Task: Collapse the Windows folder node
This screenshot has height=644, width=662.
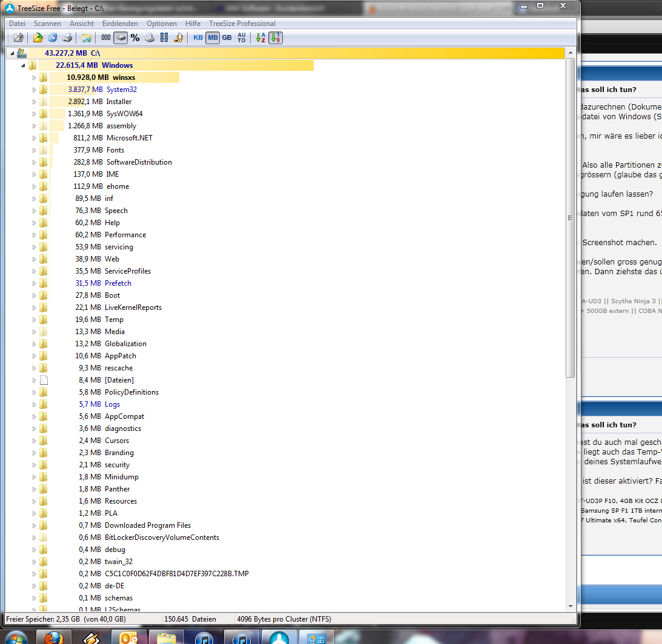Action: [x=23, y=65]
